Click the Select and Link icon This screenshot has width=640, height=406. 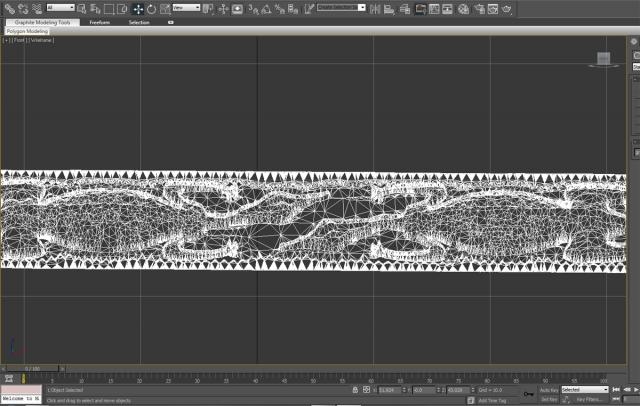point(9,8)
